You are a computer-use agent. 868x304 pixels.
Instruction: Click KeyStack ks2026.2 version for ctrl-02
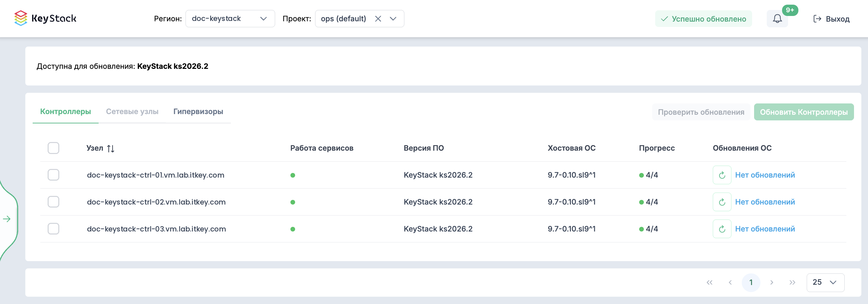pyautogui.click(x=438, y=202)
